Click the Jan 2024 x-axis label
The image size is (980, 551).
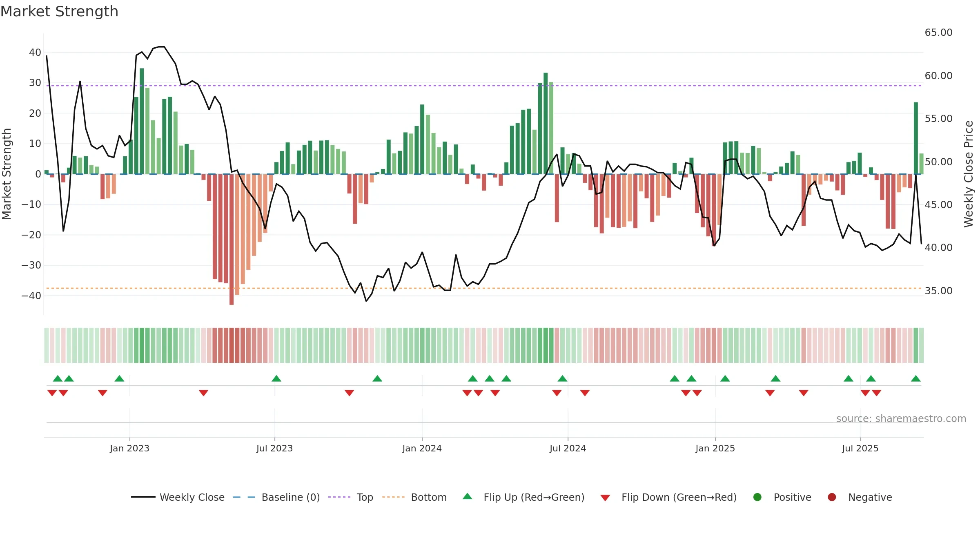tap(422, 448)
